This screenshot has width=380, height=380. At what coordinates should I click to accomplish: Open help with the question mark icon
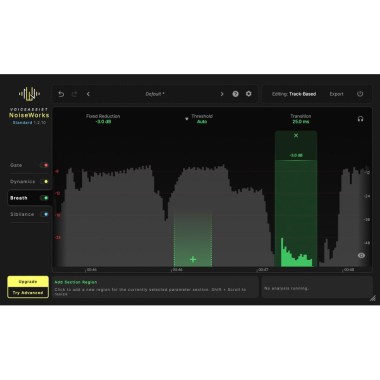tap(235, 94)
